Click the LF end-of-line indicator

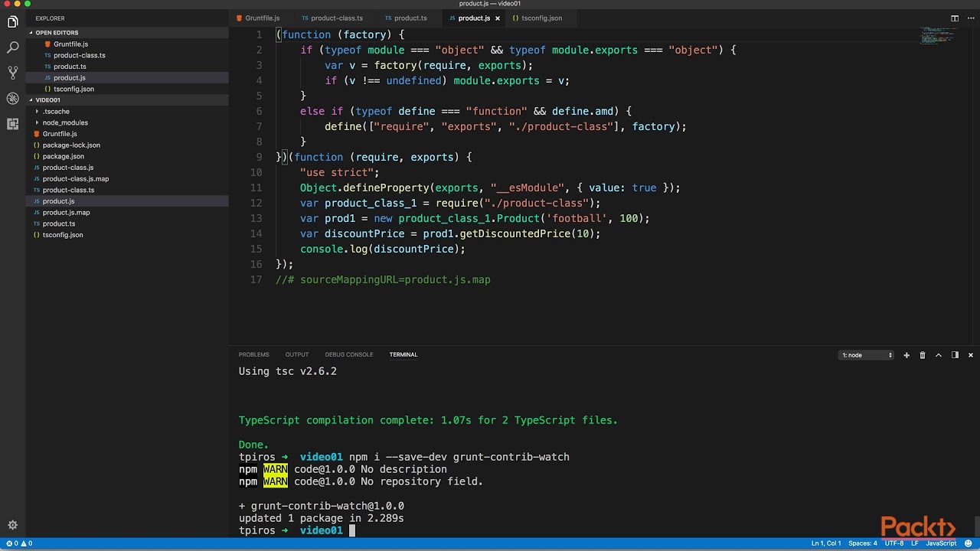[x=914, y=543]
